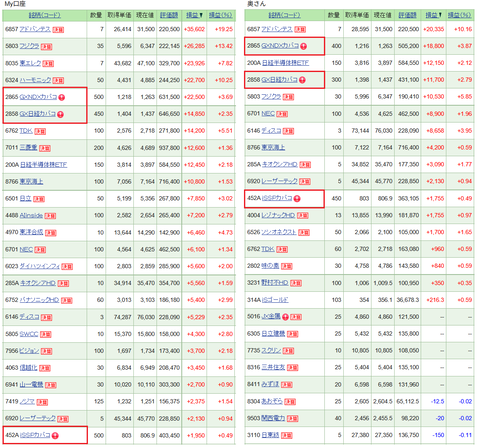480x448 pixels.
Task: Click 937,800 valuation in My口座 table
Action: pos(169,148)
